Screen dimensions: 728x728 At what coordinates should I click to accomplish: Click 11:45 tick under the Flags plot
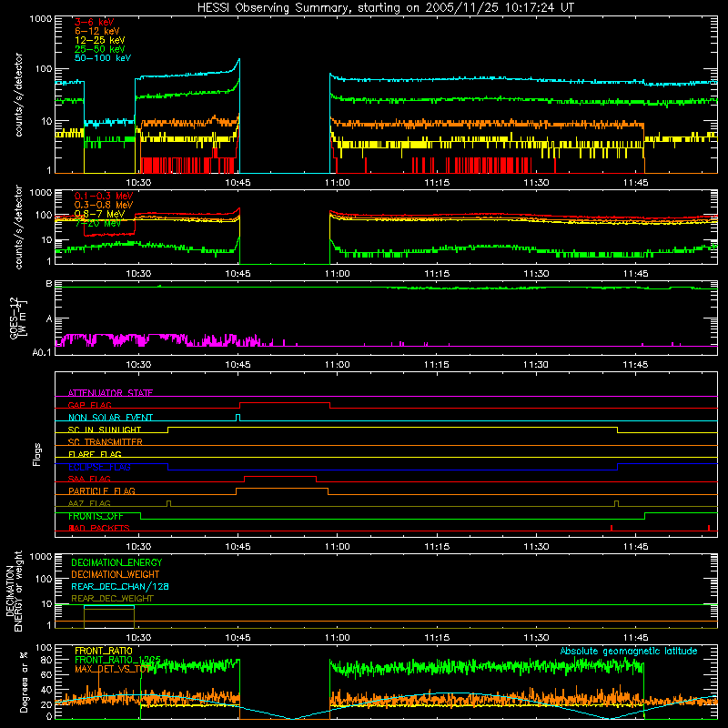pyautogui.click(x=635, y=547)
